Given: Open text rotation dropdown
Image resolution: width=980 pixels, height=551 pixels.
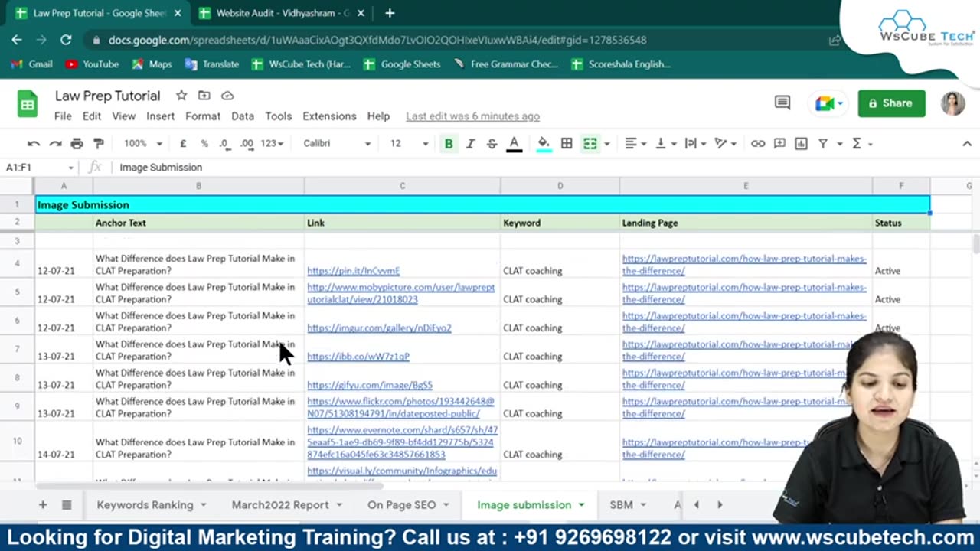Looking at the screenshot, I should [x=724, y=143].
